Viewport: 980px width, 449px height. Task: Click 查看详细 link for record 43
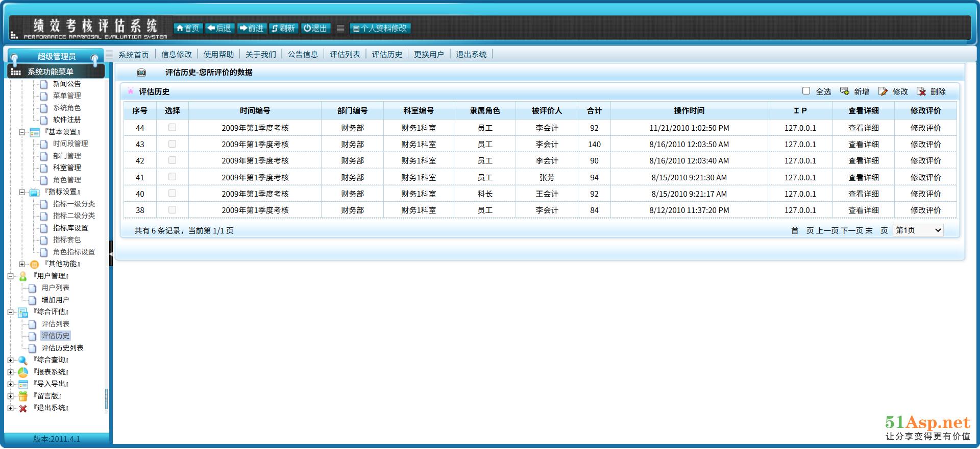click(863, 145)
